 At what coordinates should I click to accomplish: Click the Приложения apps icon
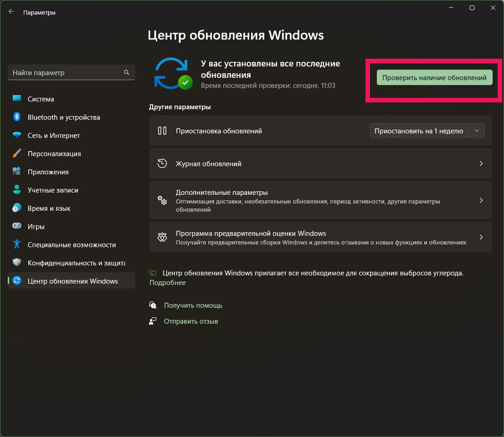click(17, 171)
